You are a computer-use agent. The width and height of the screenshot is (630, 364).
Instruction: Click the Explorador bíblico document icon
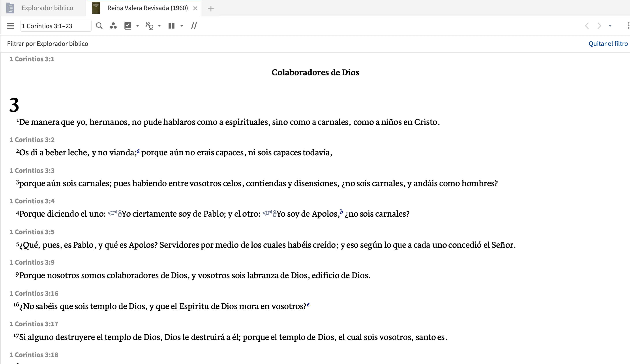click(10, 8)
